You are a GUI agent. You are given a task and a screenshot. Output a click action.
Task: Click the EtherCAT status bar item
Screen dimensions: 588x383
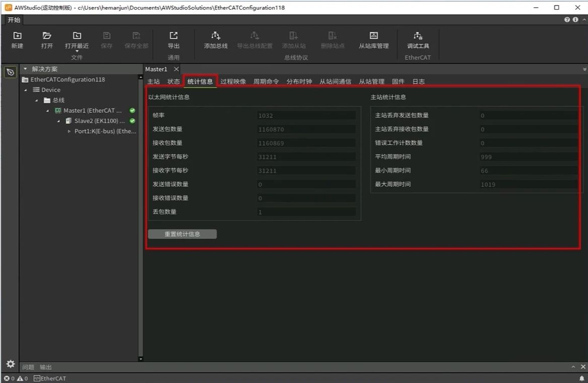click(50, 378)
